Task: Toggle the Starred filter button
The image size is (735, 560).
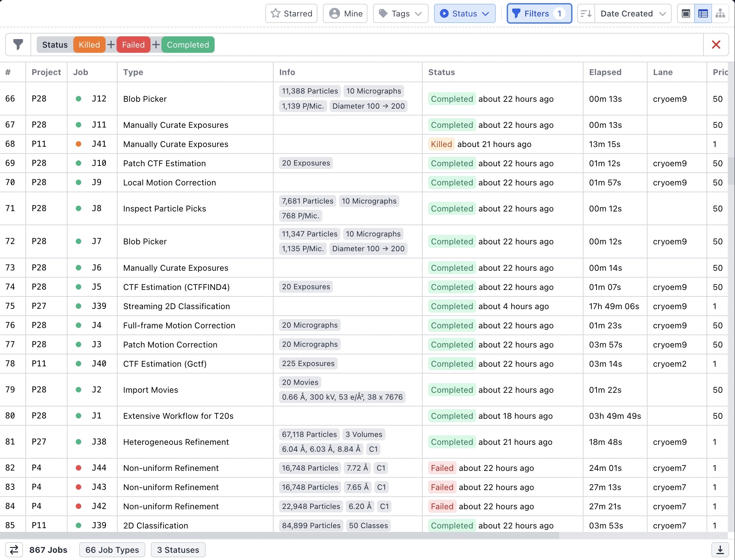Action: point(291,14)
